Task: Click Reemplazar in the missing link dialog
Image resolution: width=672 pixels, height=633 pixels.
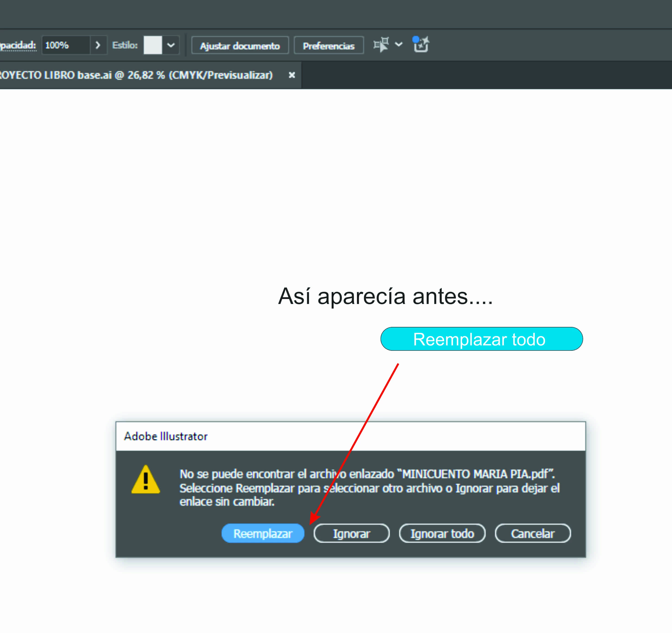Action: [x=263, y=534]
